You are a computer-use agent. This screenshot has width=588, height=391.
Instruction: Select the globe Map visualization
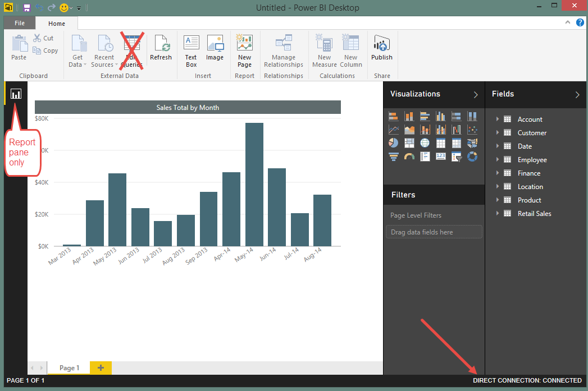(x=425, y=143)
